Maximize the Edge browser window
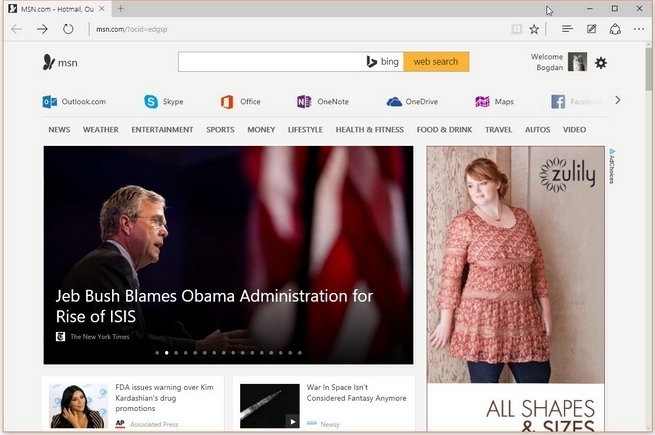 614,8
